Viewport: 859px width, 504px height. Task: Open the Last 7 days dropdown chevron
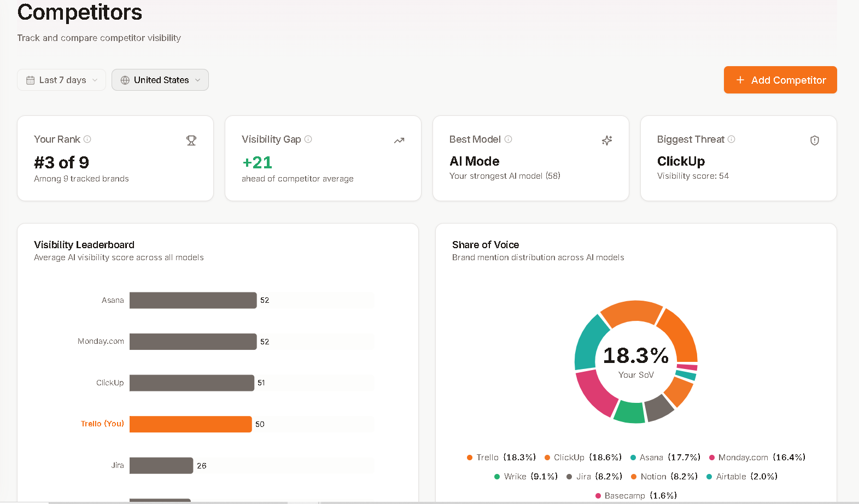tap(95, 80)
